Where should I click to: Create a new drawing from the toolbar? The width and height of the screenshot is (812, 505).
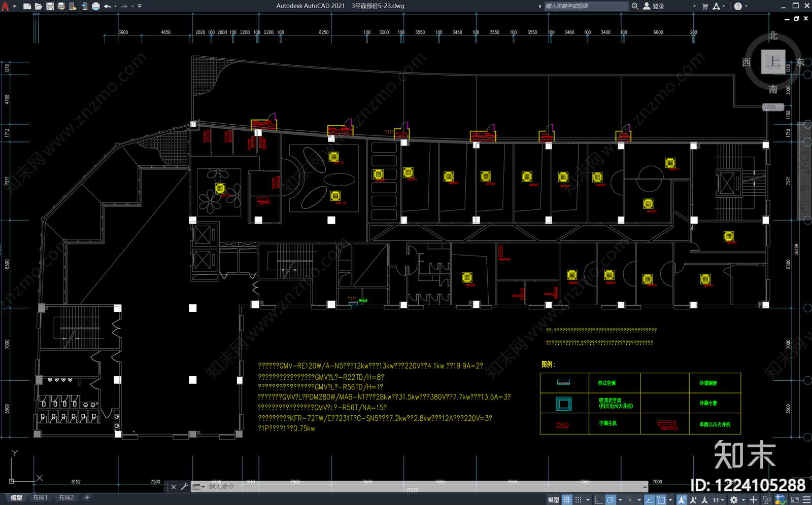(x=27, y=6)
